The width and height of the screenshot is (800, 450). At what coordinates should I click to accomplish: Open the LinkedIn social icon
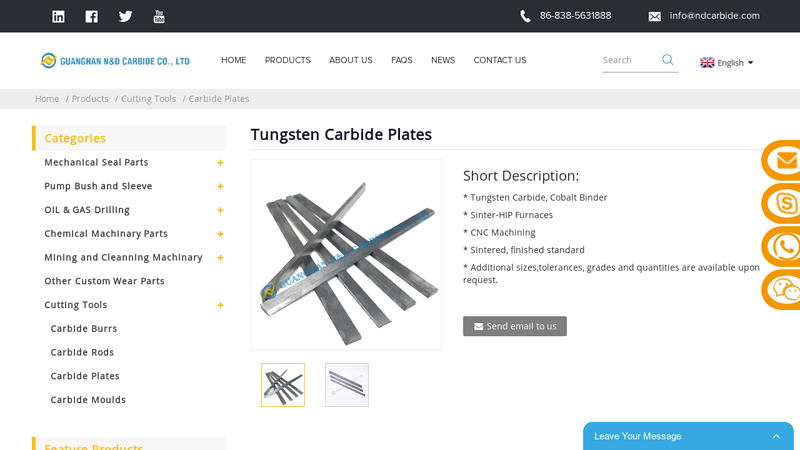click(58, 16)
